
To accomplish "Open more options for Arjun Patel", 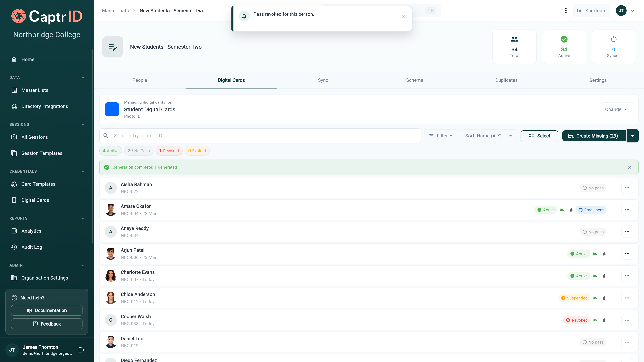I will click(x=627, y=254).
